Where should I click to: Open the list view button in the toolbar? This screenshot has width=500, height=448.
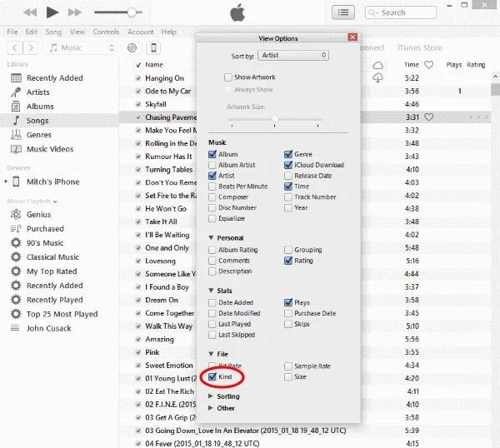[343, 12]
